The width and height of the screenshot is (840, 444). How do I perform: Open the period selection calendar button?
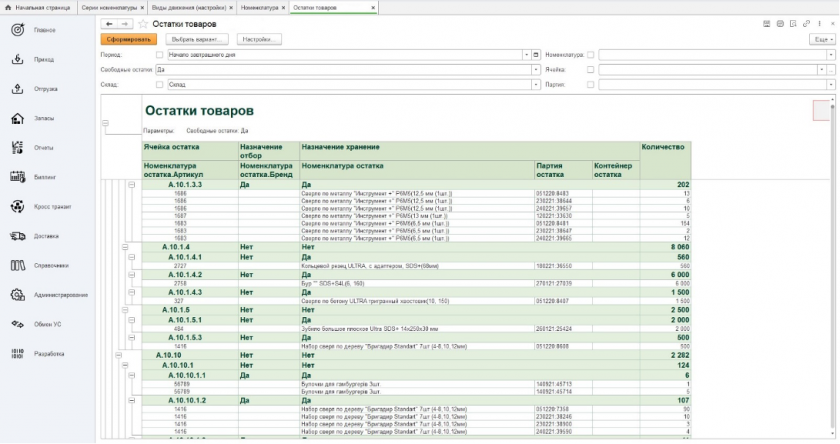pyautogui.click(x=536, y=55)
